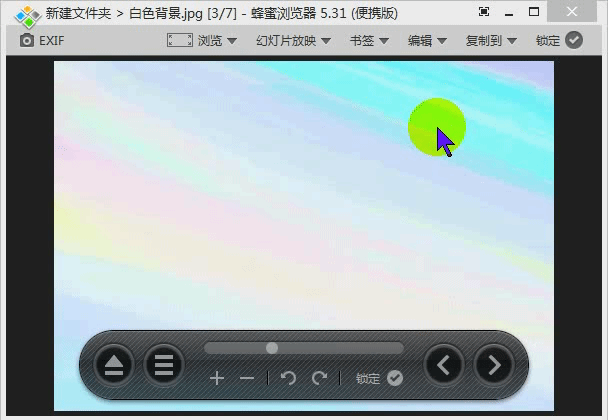Expand the 浏览 dropdown arrow
This screenshot has height=420, width=608.
pos(232,41)
